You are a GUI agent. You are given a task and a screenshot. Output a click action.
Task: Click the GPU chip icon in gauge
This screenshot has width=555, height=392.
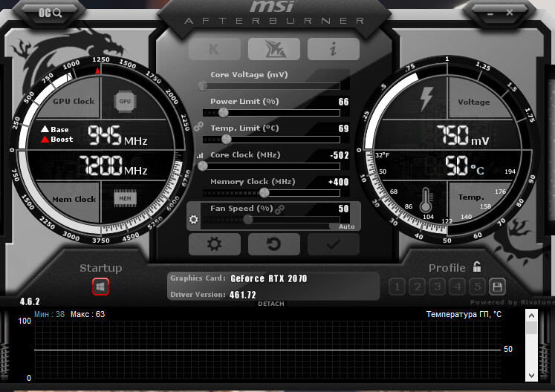point(125,101)
